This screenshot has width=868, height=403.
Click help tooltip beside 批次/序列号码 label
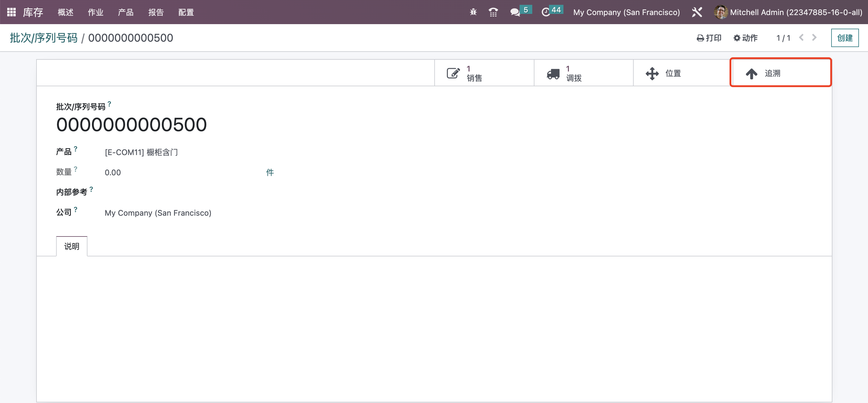tap(109, 103)
